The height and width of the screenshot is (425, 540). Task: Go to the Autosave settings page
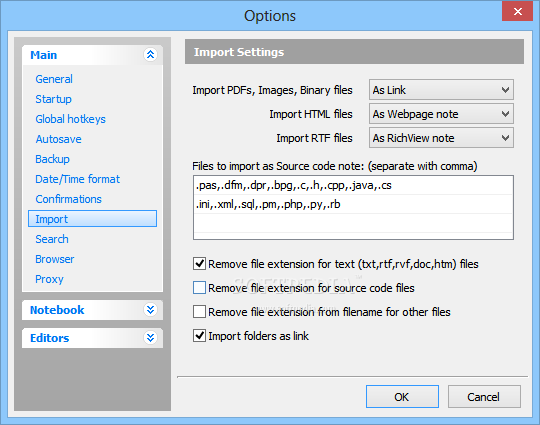pyautogui.click(x=58, y=139)
